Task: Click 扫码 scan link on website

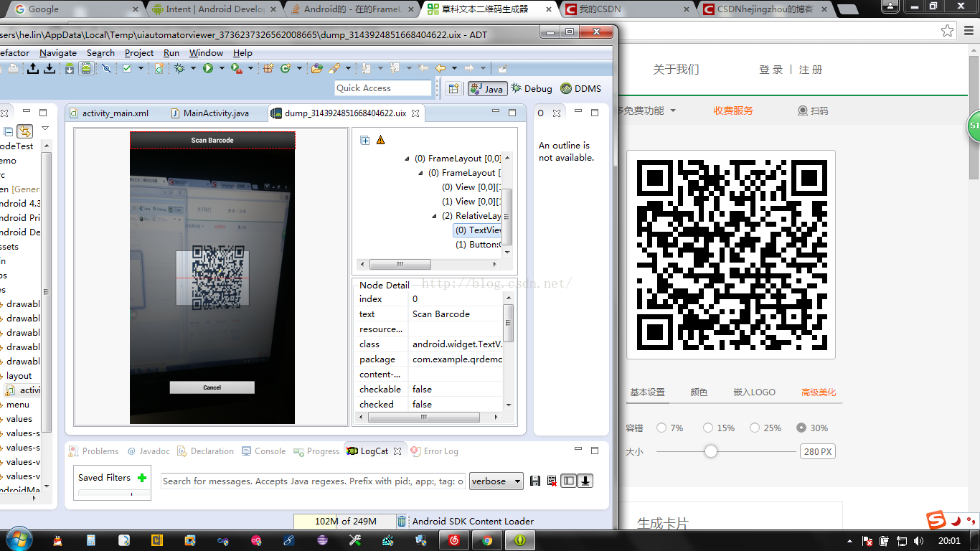Action: click(x=813, y=110)
